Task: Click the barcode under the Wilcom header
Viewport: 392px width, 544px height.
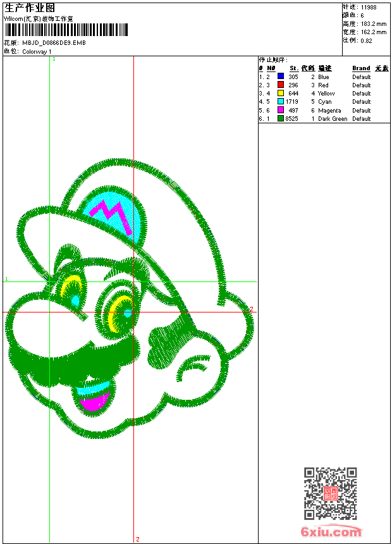Action: click(x=66, y=30)
